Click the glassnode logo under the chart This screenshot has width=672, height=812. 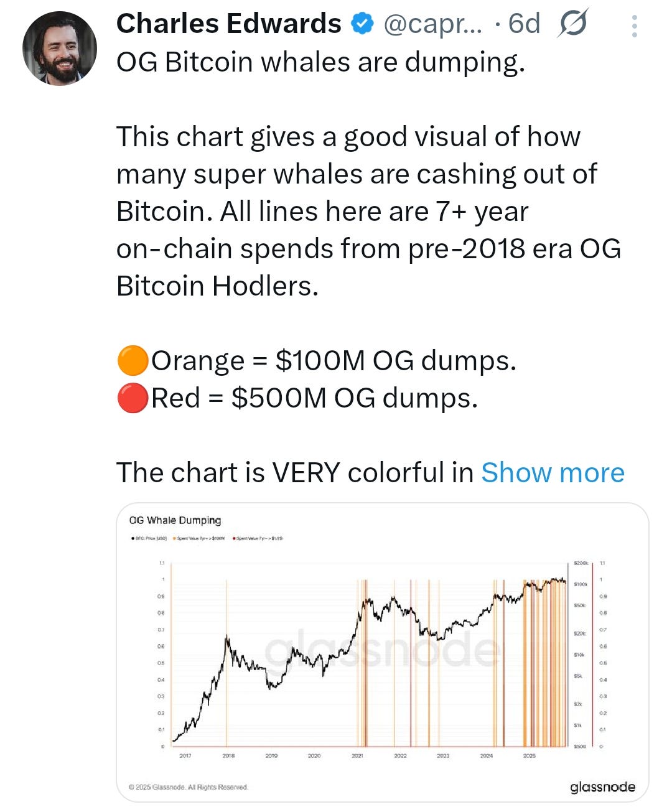click(x=602, y=787)
